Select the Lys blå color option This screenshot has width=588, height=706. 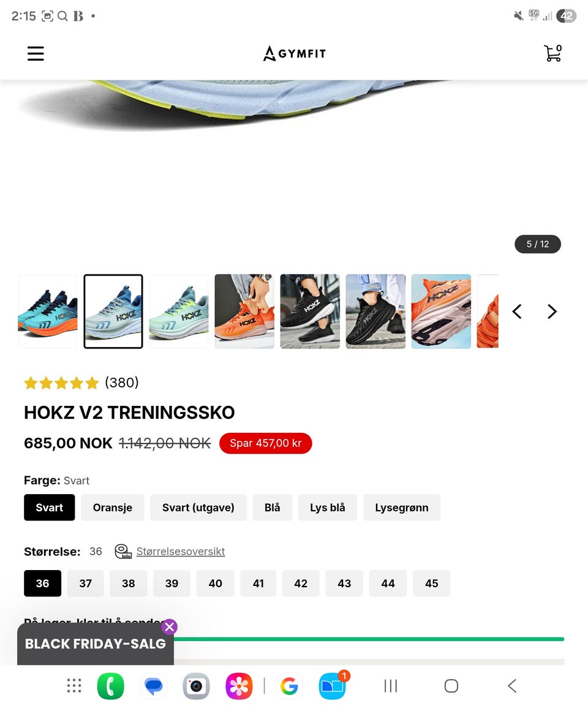(327, 508)
